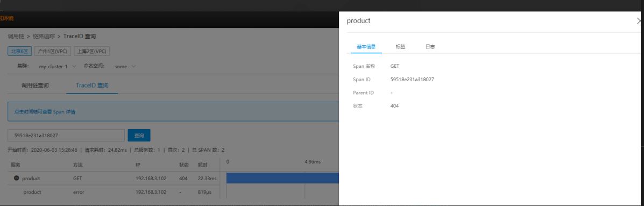Click the 查询 search button
Screen dimensions: 644x206
click(x=139, y=136)
